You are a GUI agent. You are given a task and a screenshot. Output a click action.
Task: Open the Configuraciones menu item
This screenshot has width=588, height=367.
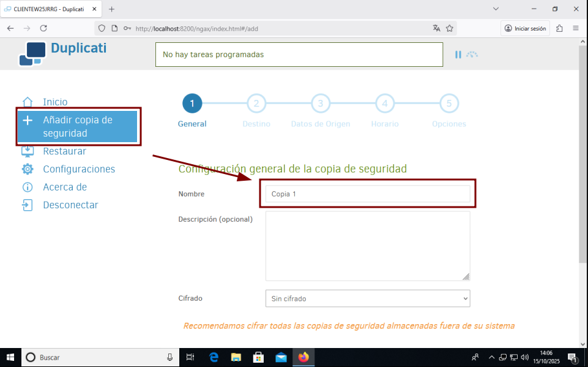tap(79, 169)
